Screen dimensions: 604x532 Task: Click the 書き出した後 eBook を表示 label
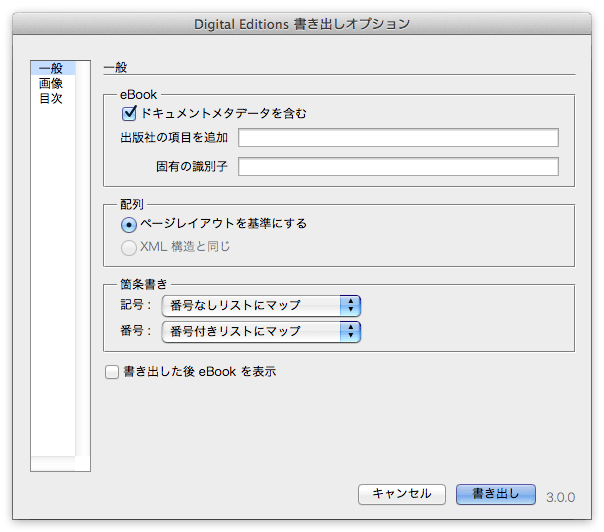point(200,372)
